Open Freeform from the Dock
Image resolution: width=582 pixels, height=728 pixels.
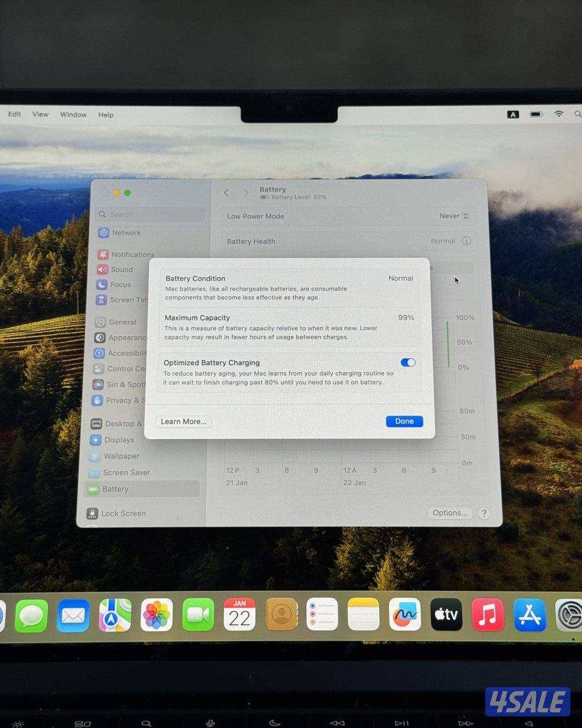click(404, 615)
